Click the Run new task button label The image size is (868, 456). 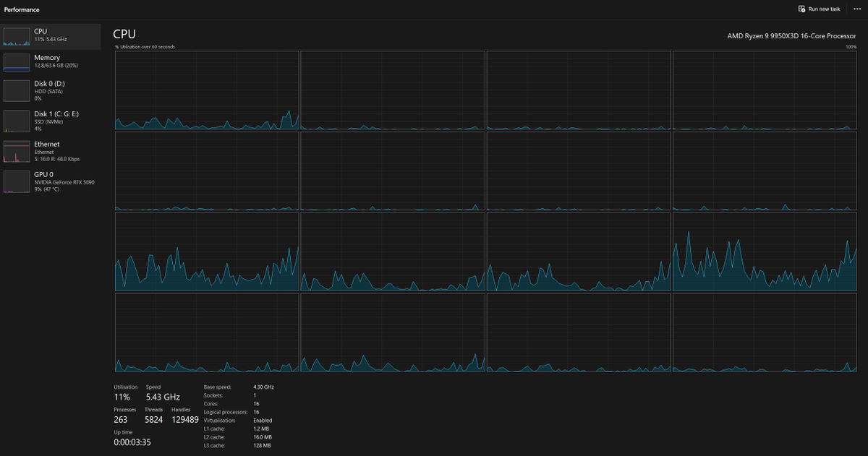(x=825, y=9)
